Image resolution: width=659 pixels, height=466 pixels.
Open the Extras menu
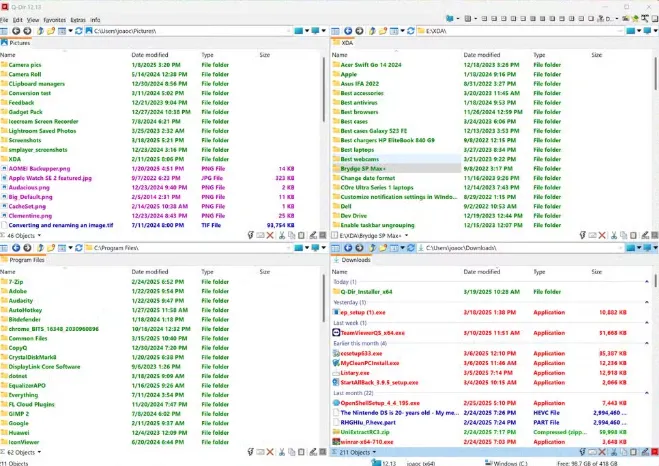tap(78, 20)
